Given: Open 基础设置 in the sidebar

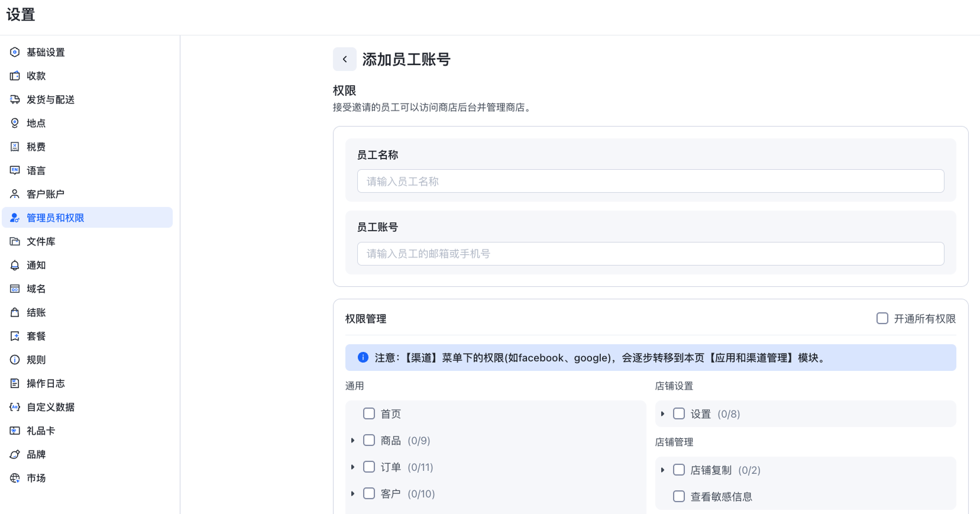Looking at the screenshot, I should click(88, 52).
